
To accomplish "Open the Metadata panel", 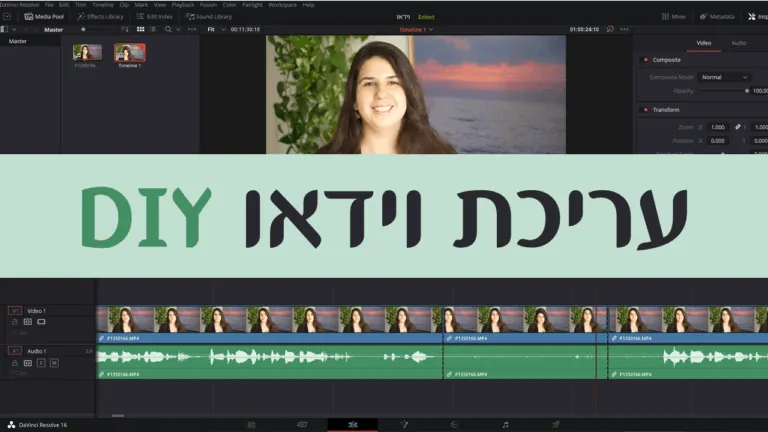I will [717, 17].
